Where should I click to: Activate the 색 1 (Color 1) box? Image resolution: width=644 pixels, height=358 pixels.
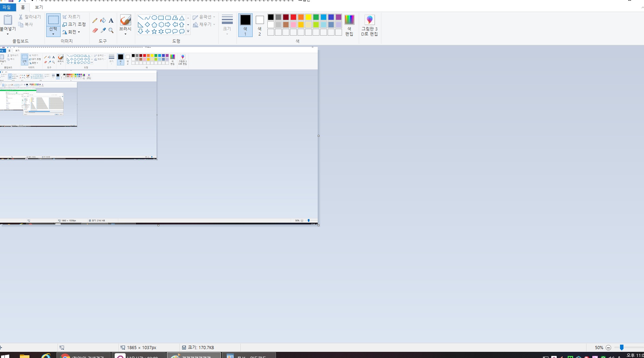pos(245,25)
